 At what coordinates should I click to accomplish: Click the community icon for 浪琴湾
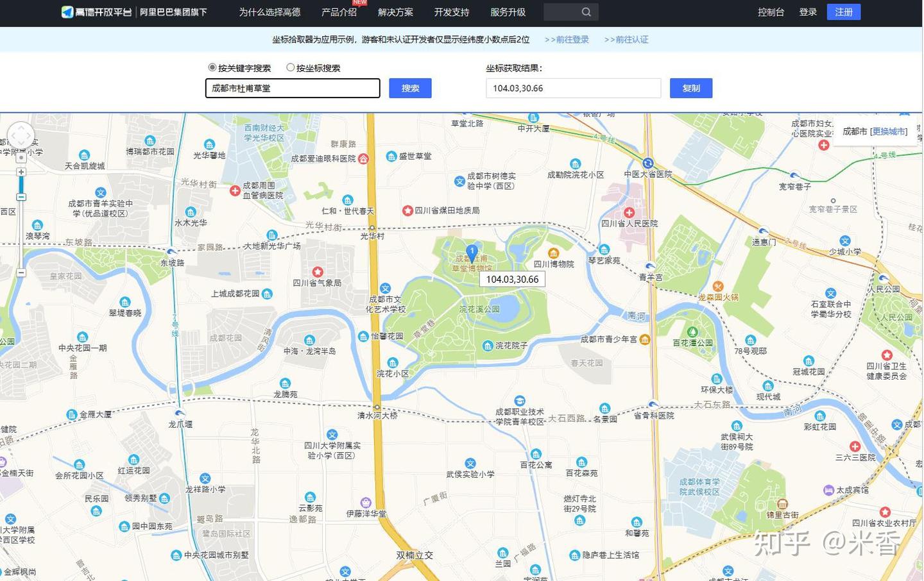click(x=37, y=224)
